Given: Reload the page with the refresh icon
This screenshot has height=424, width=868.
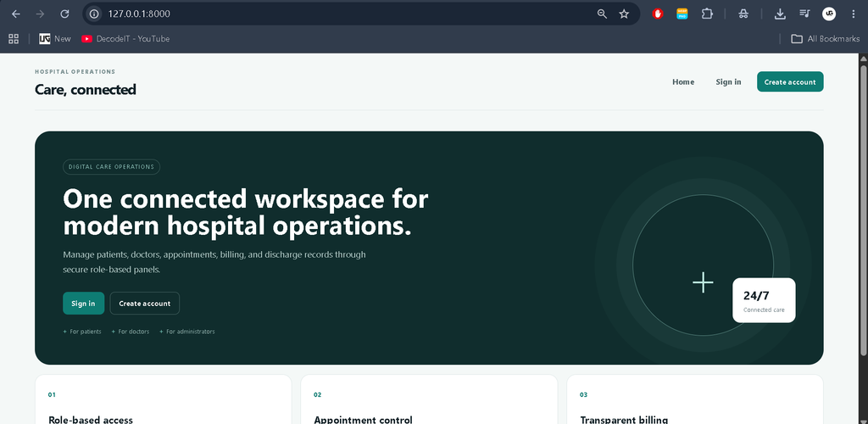Looking at the screenshot, I should click(x=64, y=14).
